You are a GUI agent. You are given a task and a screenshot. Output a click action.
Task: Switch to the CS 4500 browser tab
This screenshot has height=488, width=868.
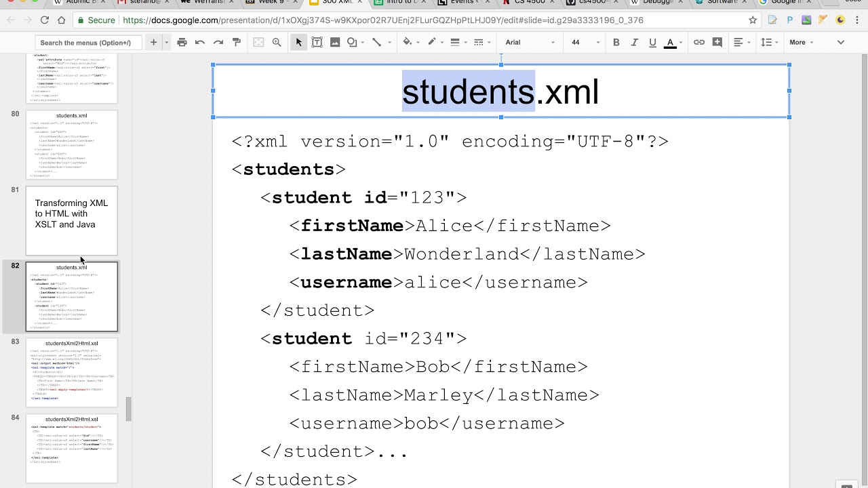[528, 3]
